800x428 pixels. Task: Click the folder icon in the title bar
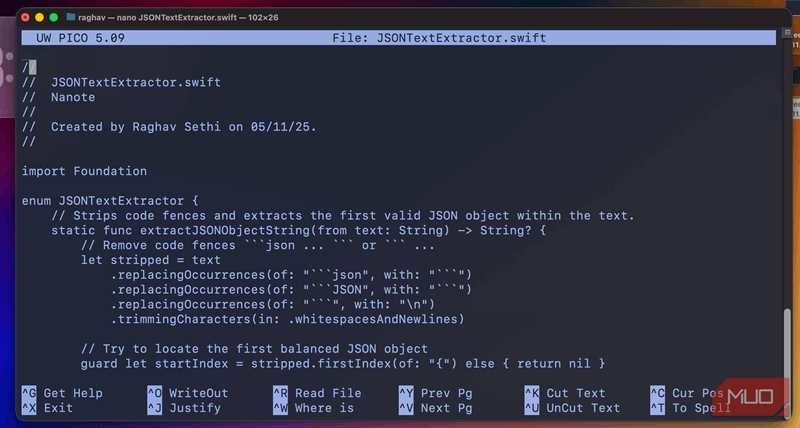(x=71, y=17)
